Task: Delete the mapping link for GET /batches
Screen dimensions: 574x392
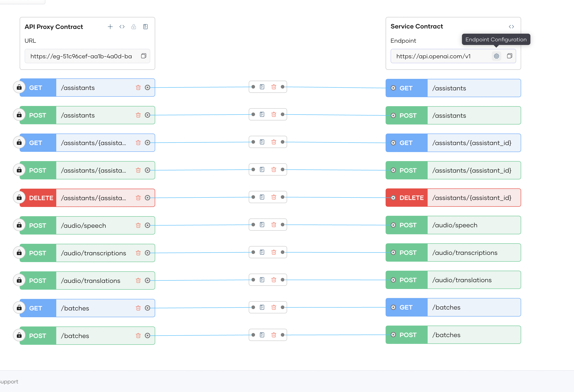Action: pos(274,307)
